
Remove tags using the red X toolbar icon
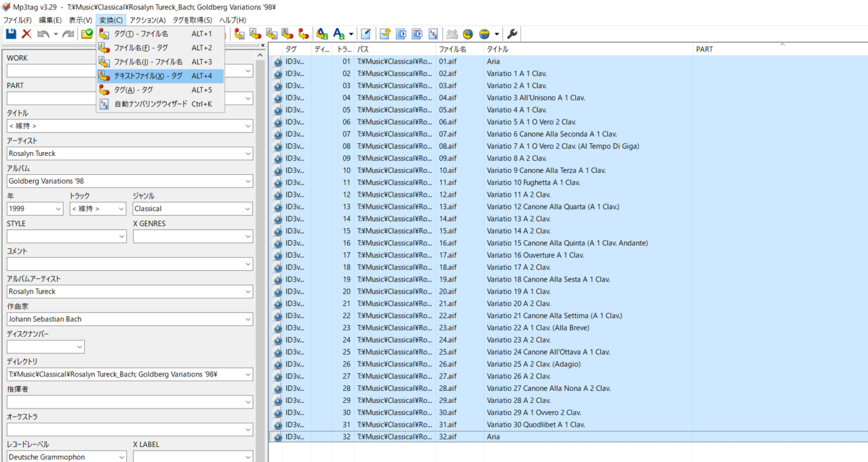[26, 34]
